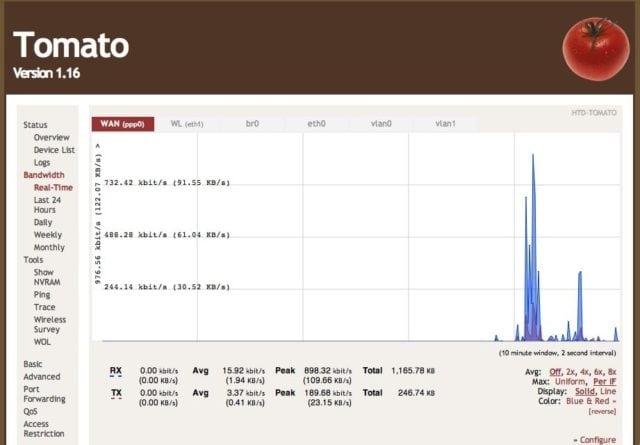Click the TX Total value 246.74 KB
The height and width of the screenshot is (445, 640).
pyautogui.click(x=416, y=393)
